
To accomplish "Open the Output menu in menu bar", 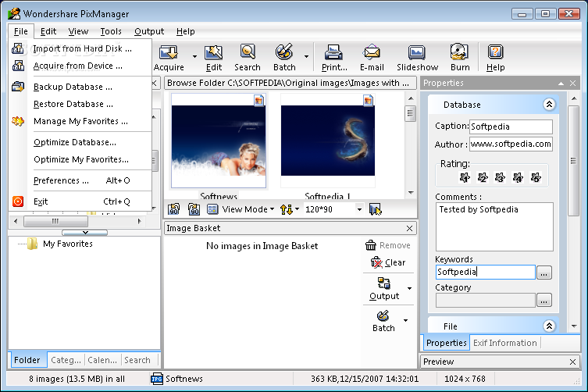I will (149, 31).
